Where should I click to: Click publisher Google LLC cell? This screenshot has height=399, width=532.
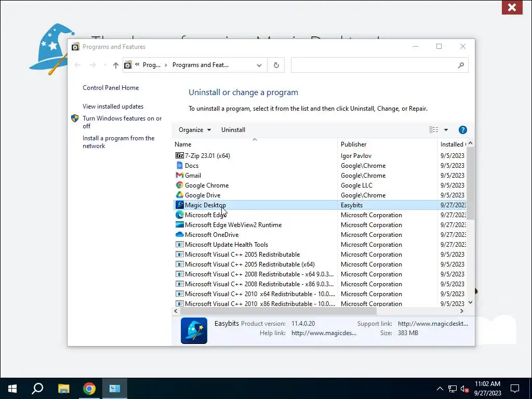click(x=356, y=185)
